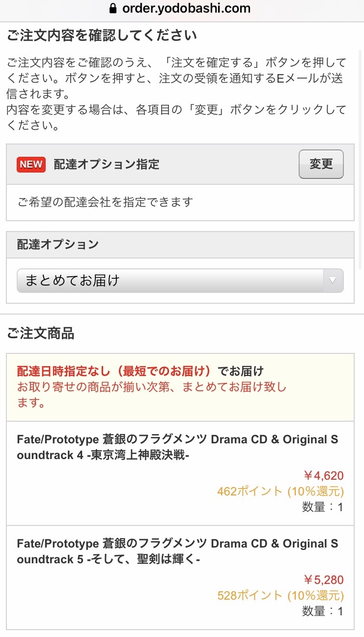This screenshot has height=637, width=364.
Task: Tap the 数量：1 of the Soundtrack 4 item
Action: (322, 507)
